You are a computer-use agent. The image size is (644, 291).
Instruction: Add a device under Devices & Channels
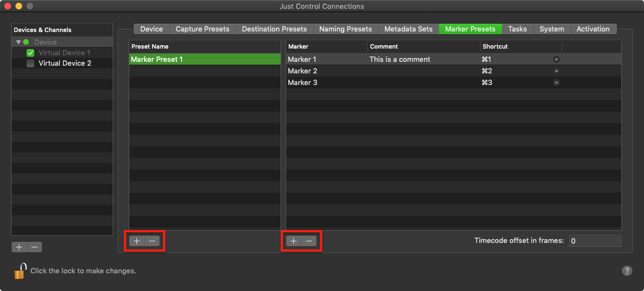pyautogui.click(x=19, y=247)
